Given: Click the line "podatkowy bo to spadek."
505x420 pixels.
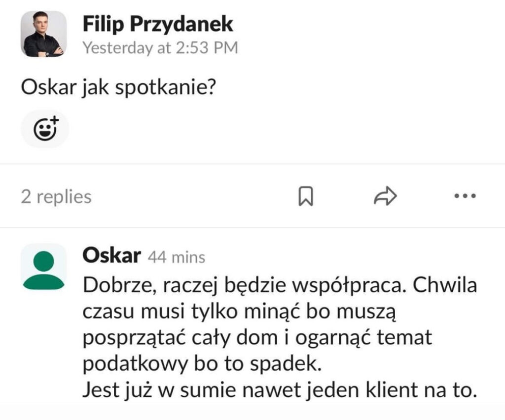Looking at the screenshot, I should (202, 365).
